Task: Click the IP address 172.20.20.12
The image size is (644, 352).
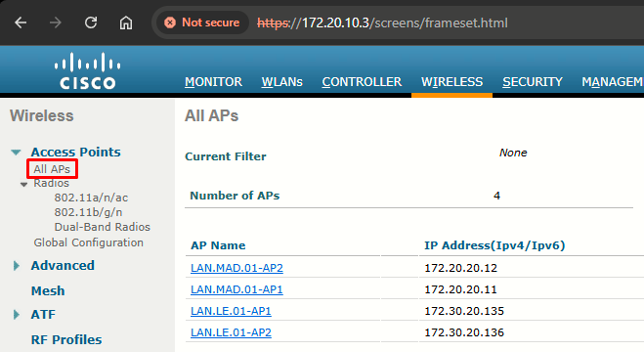Action: [x=461, y=268]
